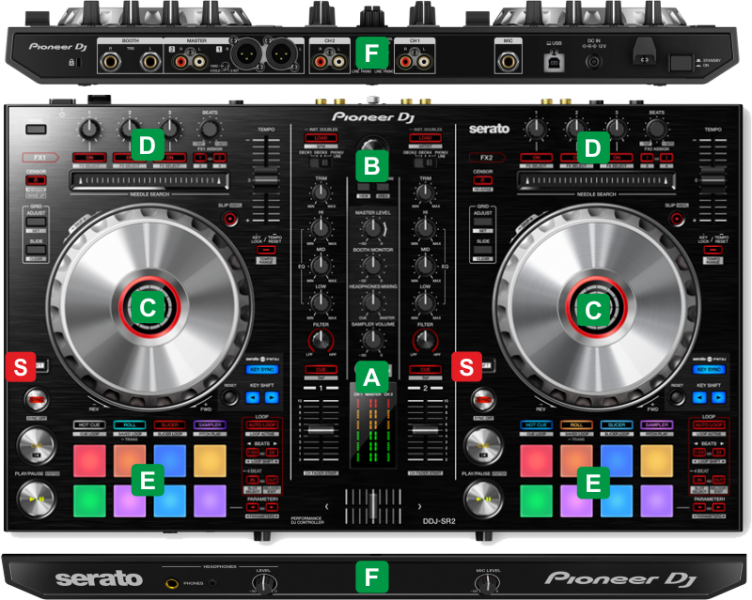
Task: Halve loop with left deck 1/2X button
Action: pos(252,453)
